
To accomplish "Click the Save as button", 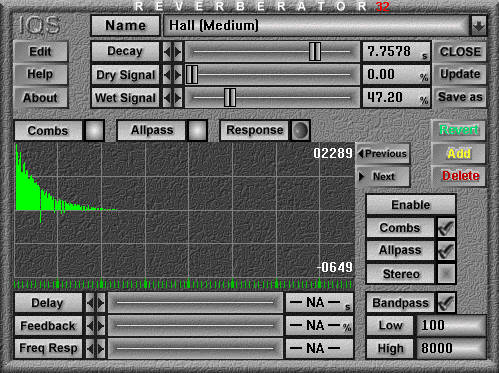I will click(x=460, y=97).
